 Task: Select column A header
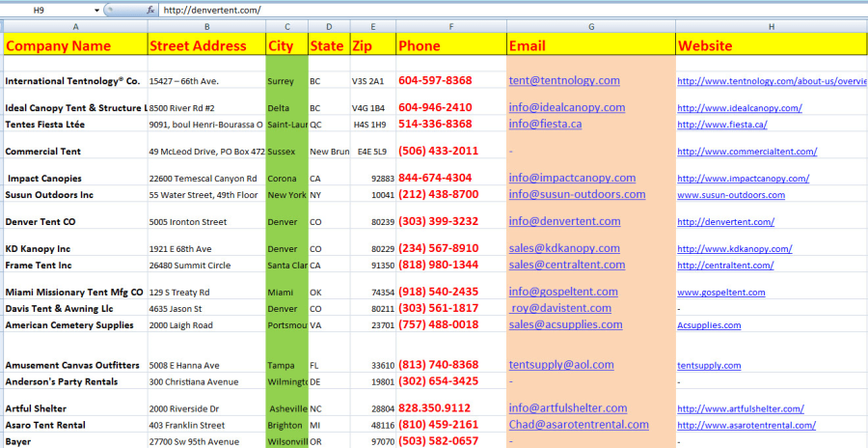[76, 27]
